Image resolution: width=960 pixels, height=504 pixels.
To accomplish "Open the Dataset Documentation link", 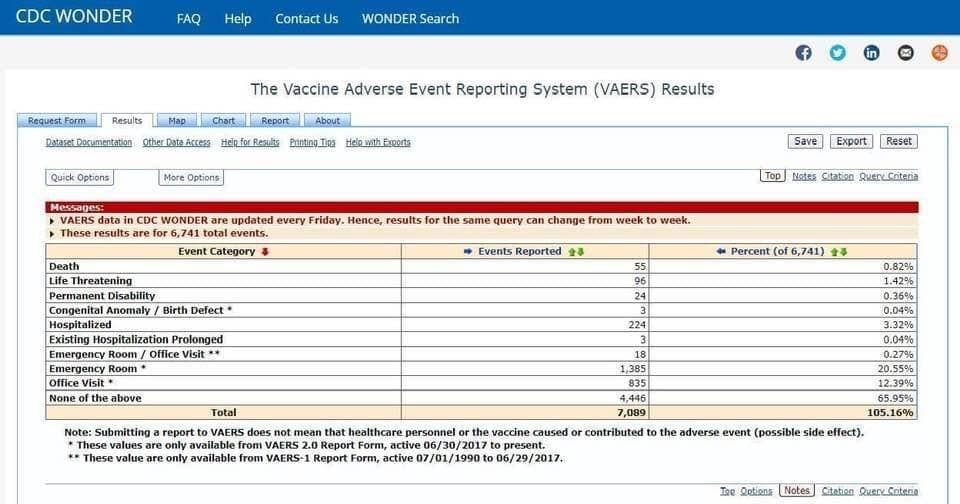I will point(89,142).
